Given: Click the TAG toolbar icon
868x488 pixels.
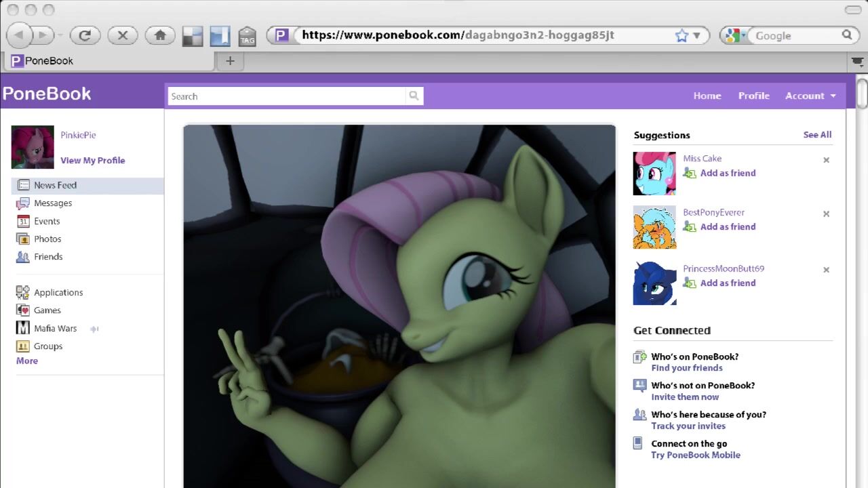Looking at the screenshot, I should click(247, 36).
